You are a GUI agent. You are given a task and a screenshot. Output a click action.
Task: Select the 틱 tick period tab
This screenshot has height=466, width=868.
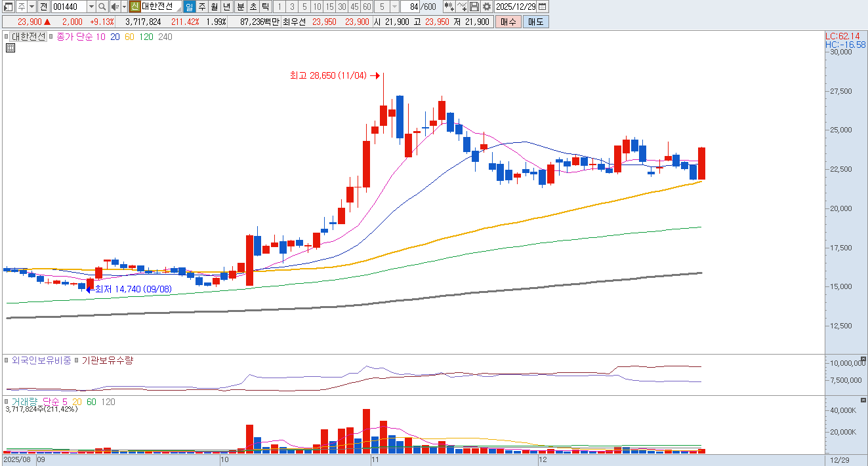click(264, 7)
